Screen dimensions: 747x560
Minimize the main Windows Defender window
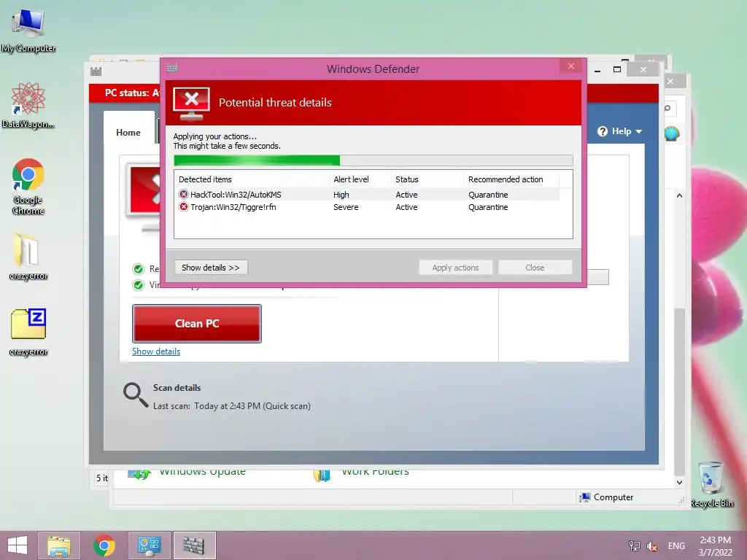[597, 69]
